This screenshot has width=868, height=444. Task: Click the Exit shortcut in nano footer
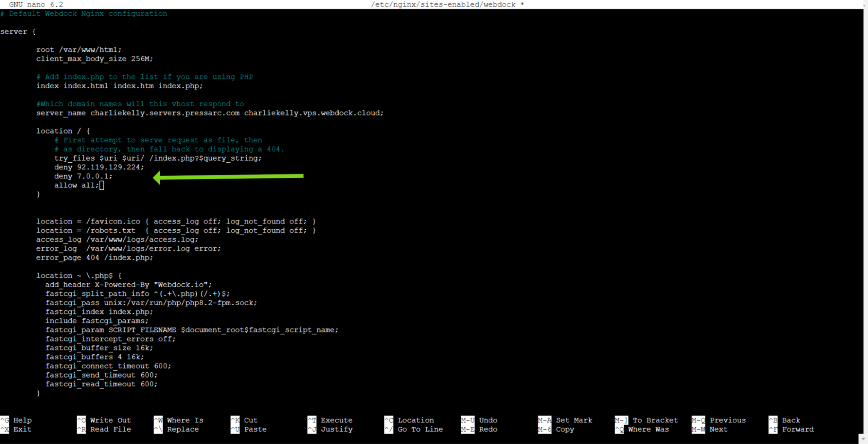point(22,429)
